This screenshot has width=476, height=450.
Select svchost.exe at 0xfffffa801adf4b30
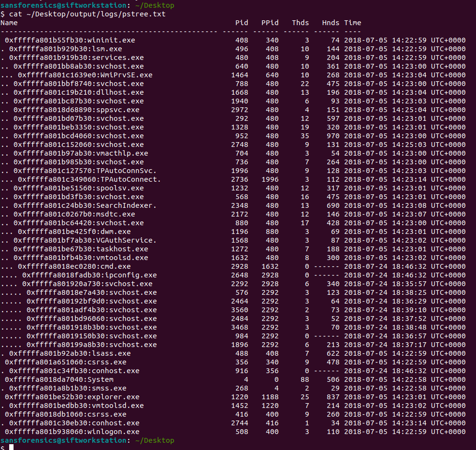[x=92, y=310]
